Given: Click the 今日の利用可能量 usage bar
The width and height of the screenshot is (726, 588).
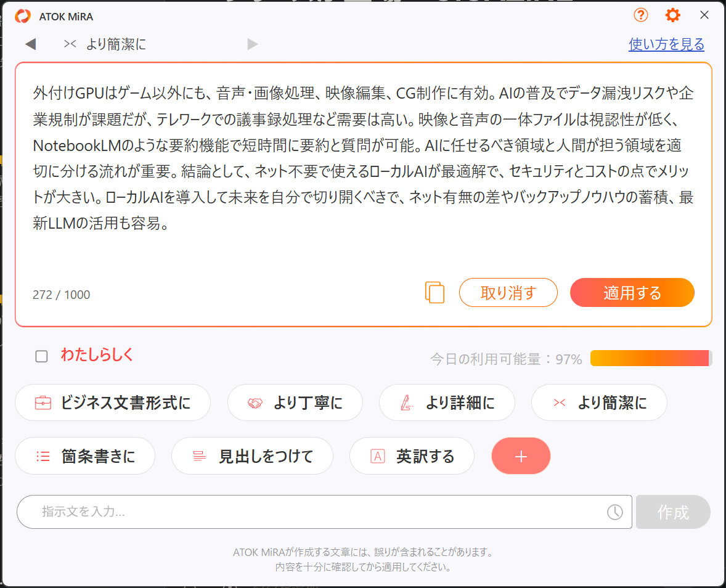Looking at the screenshot, I should coord(651,358).
